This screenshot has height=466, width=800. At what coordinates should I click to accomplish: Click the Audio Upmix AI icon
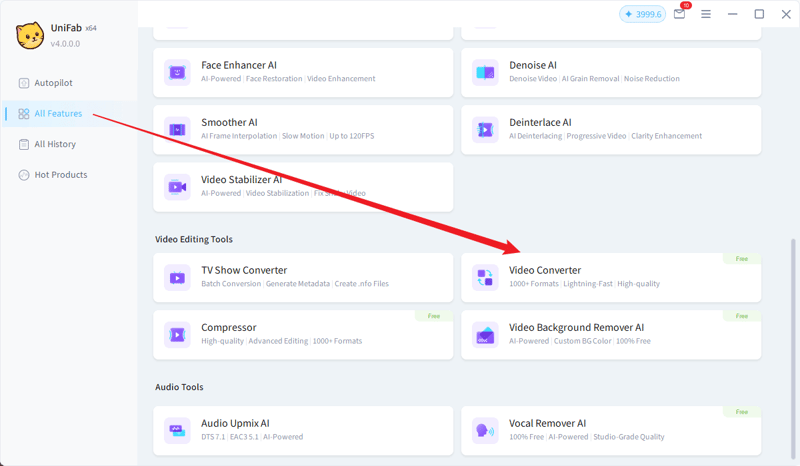177,430
